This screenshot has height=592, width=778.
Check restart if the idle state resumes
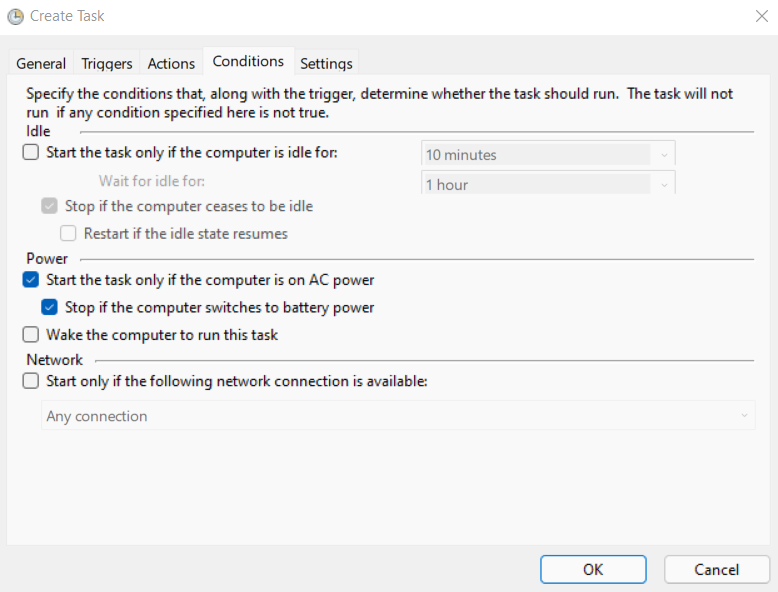[x=68, y=233]
